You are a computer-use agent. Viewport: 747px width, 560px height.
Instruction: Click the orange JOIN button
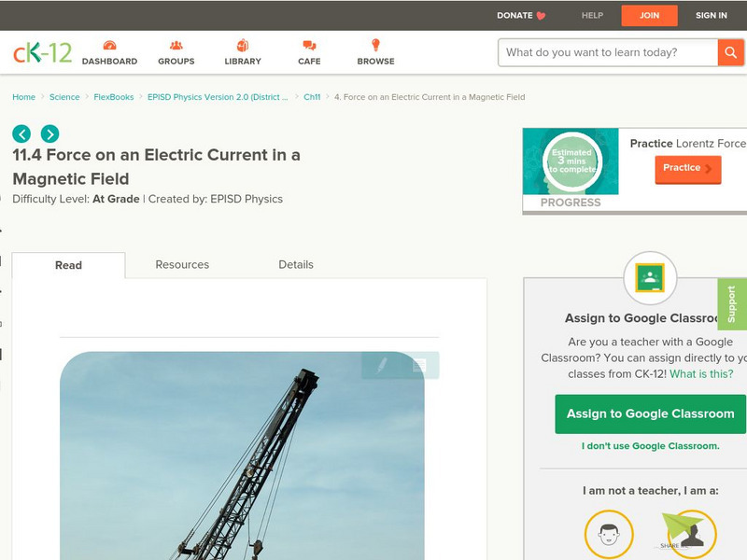coord(649,16)
